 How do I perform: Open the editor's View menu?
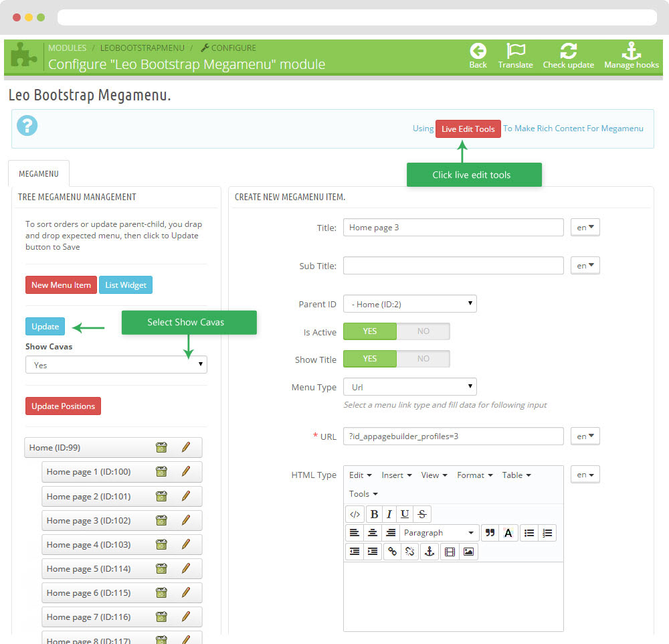click(434, 475)
